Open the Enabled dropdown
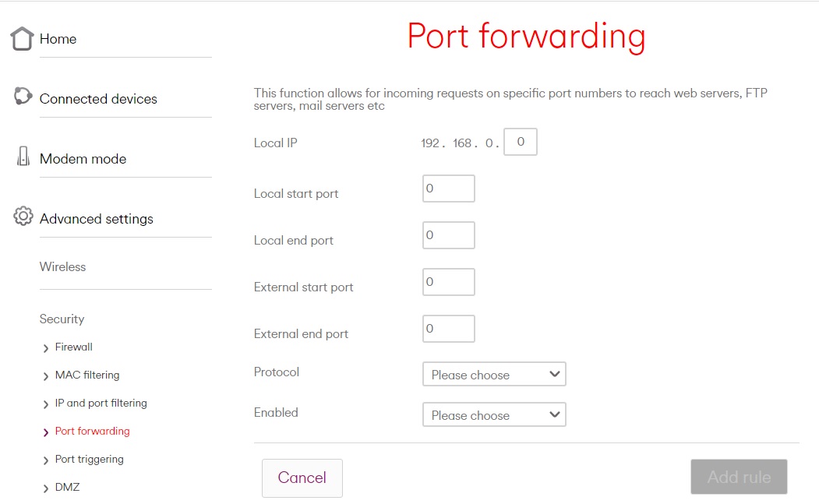 [494, 415]
